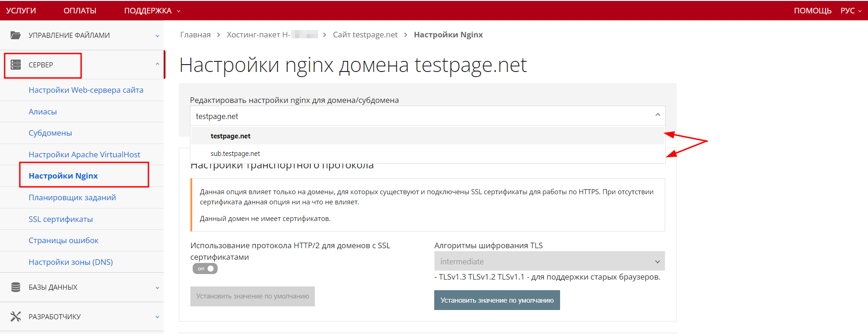Open Настройки зоны (DNS)

(71, 262)
